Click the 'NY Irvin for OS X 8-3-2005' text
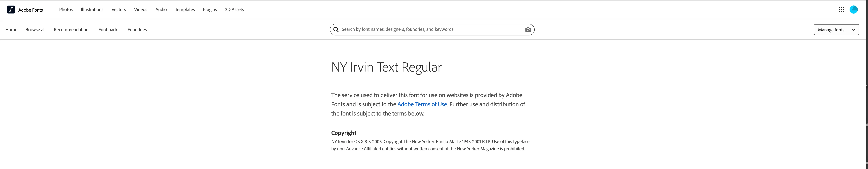This screenshot has width=868, height=169. point(357,142)
